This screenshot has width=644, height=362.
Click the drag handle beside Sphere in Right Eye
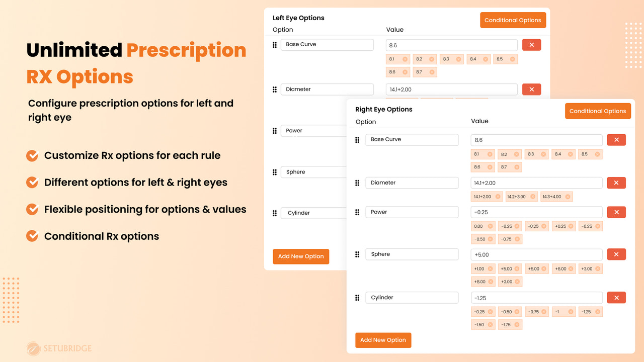(x=357, y=254)
